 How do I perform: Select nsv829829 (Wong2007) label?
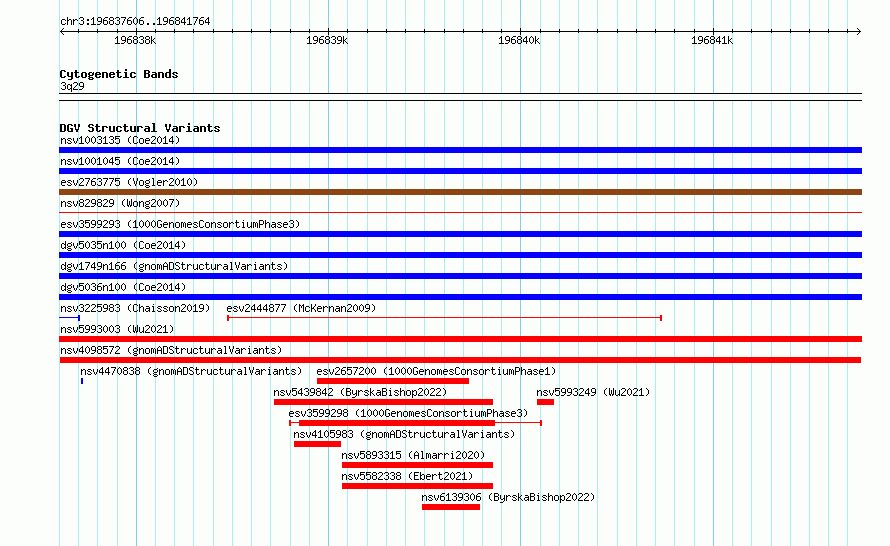[x=120, y=203]
